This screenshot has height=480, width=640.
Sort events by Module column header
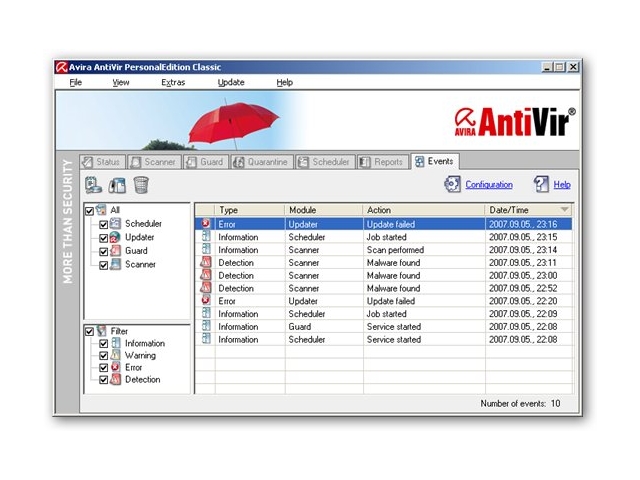click(x=324, y=210)
